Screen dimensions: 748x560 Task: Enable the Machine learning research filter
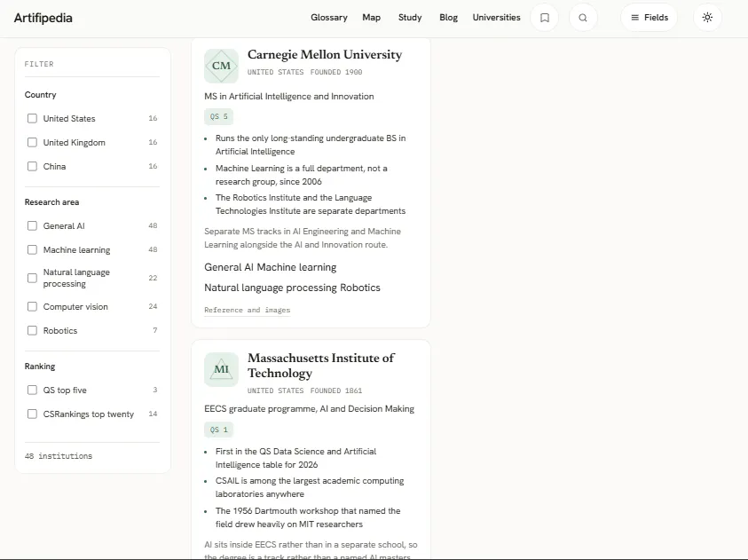(x=32, y=249)
